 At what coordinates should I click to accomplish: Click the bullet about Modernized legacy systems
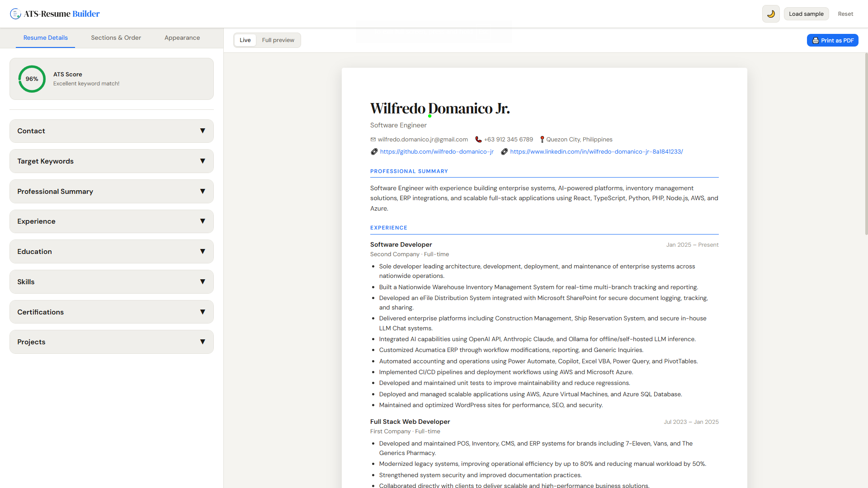[542, 464]
